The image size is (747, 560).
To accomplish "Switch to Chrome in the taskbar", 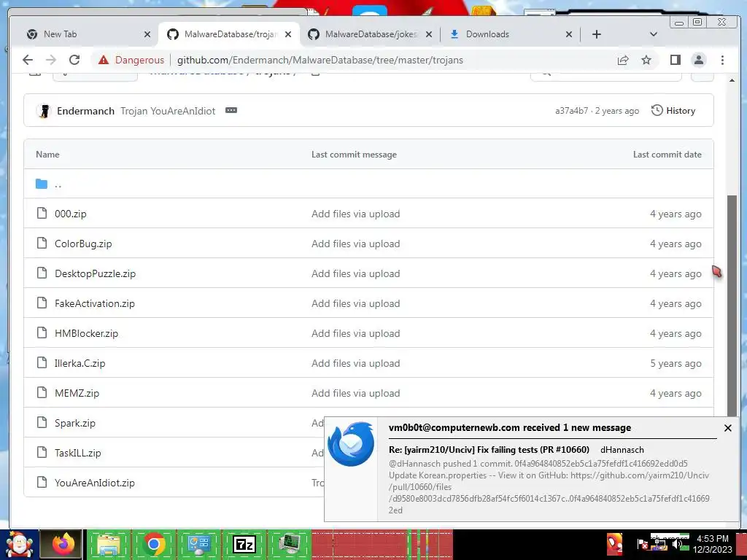I will coord(154,544).
